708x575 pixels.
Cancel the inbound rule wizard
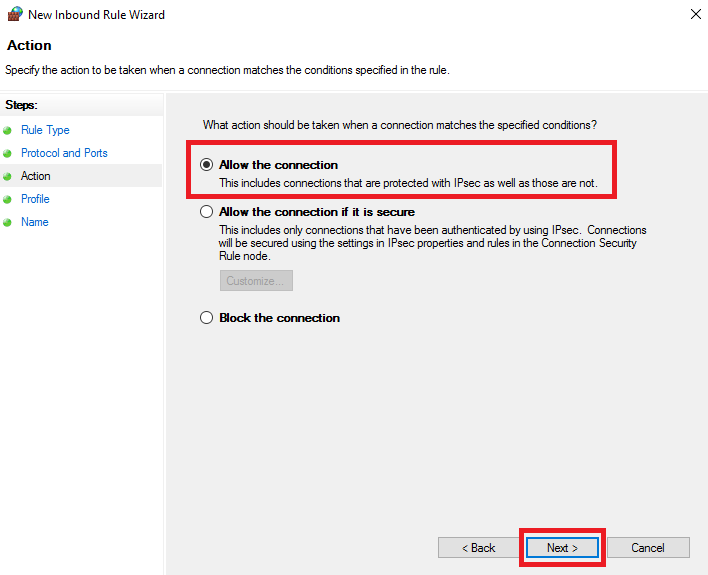(x=648, y=547)
